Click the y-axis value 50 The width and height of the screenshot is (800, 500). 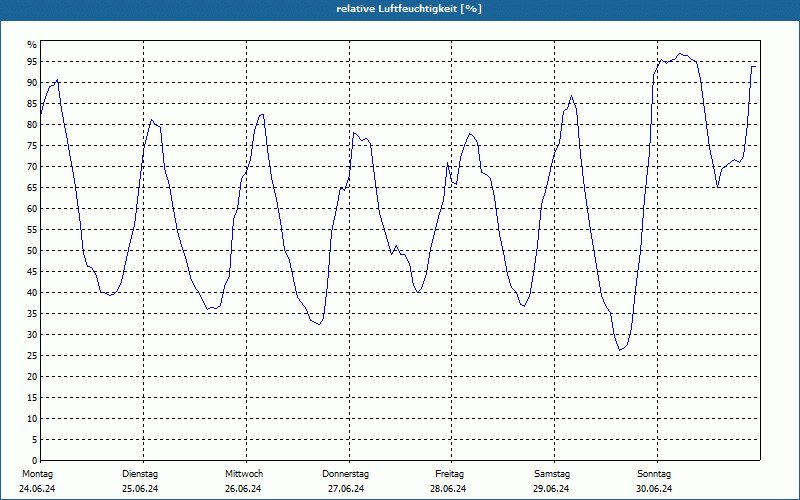pyautogui.click(x=32, y=251)
